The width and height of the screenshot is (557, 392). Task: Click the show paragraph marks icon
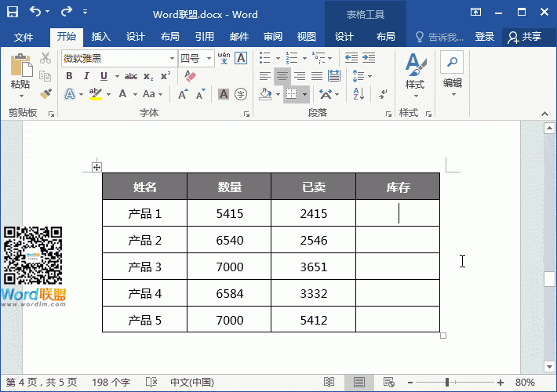pos(383,94)
